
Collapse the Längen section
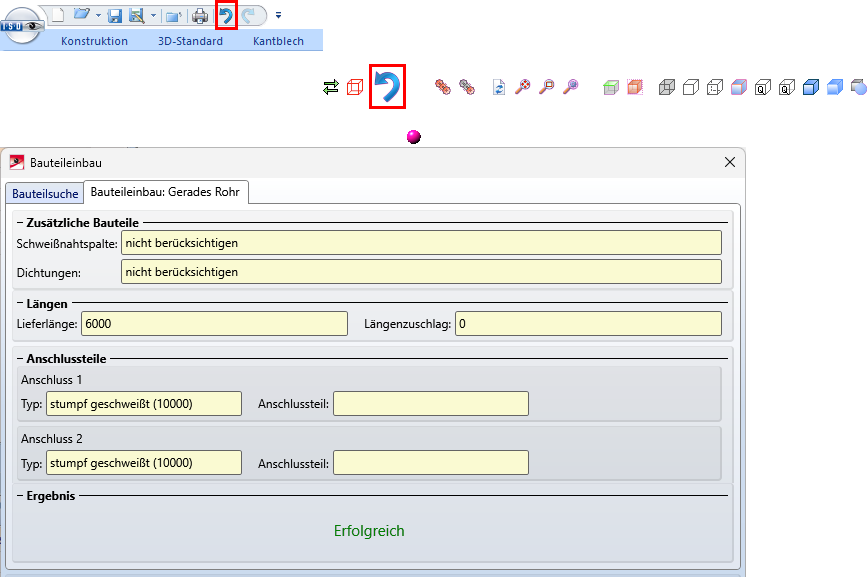(x=20, y=303)
